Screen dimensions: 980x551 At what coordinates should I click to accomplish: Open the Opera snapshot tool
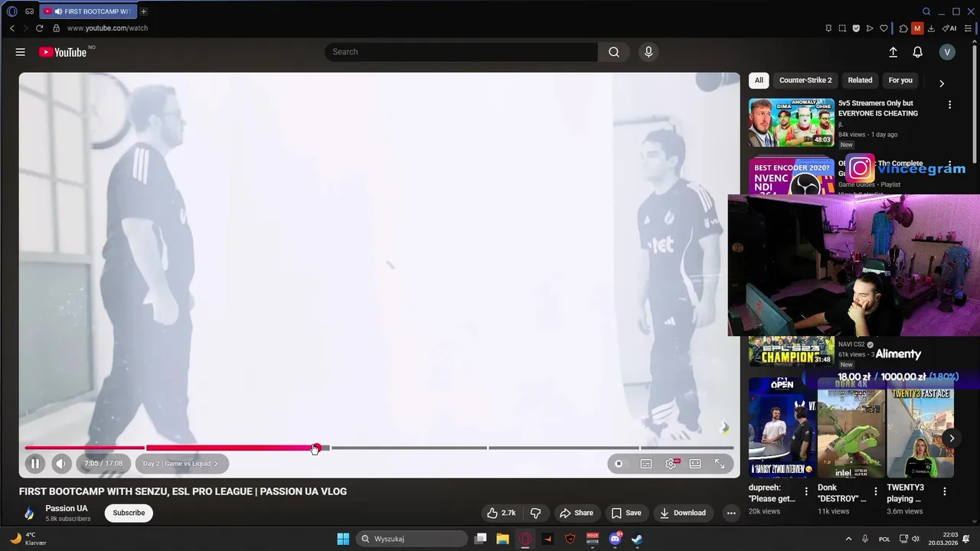tap(842, 28)
